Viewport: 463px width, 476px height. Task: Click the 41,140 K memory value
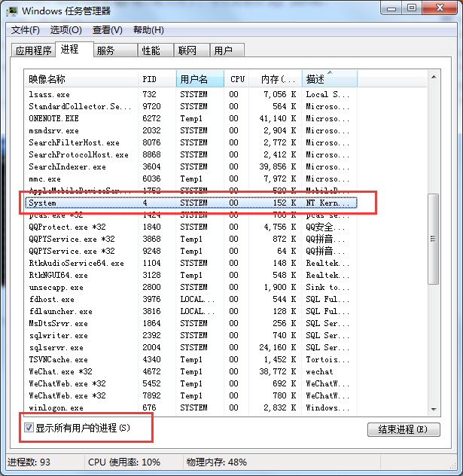[277, 118]
